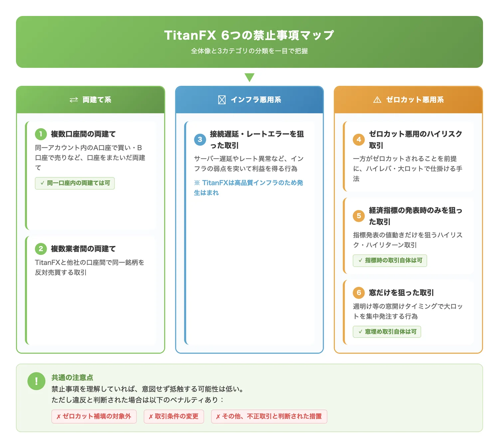The width and height of the screenshot is (499, 448).
Task: Click the orange number 4 circle badge
Action: point(359,140)
